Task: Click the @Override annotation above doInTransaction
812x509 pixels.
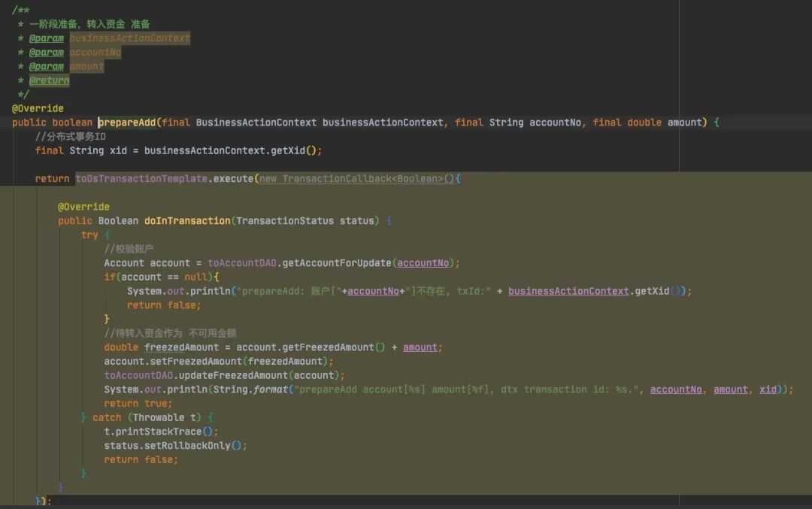Action: coord(83,207)
